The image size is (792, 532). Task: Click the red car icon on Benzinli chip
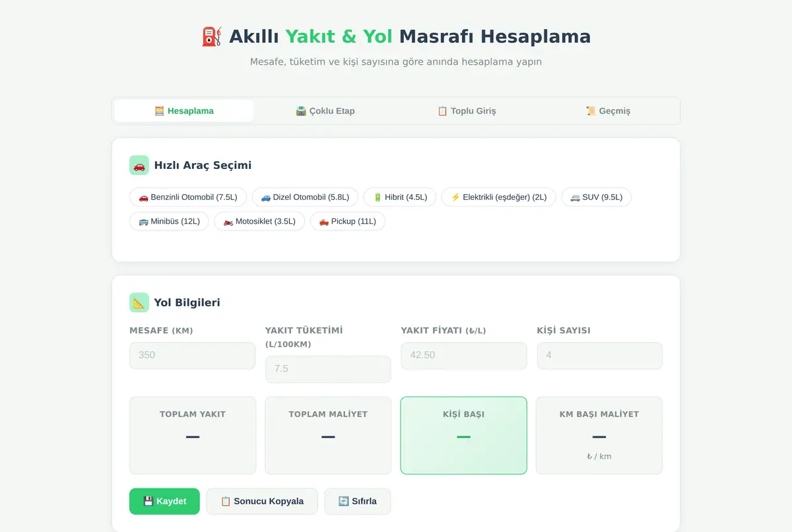click(143, 197)
